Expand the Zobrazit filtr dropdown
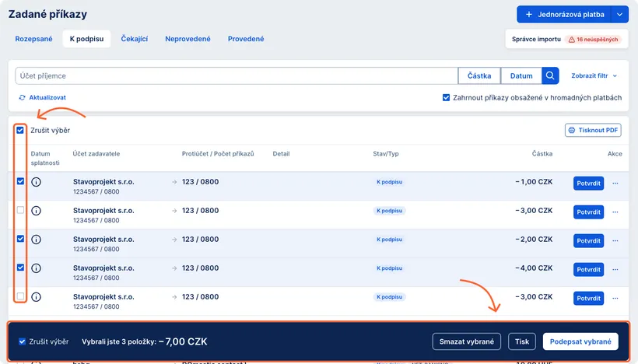 coord(594,76)
